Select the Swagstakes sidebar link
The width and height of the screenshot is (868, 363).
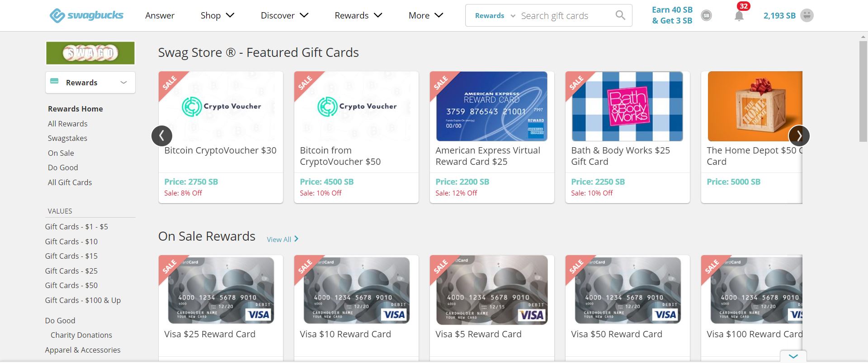(67, 138)
